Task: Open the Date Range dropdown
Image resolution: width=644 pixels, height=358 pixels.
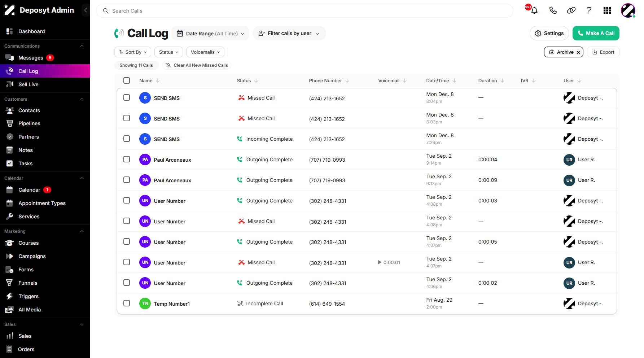Action: [x=210, y=33]
